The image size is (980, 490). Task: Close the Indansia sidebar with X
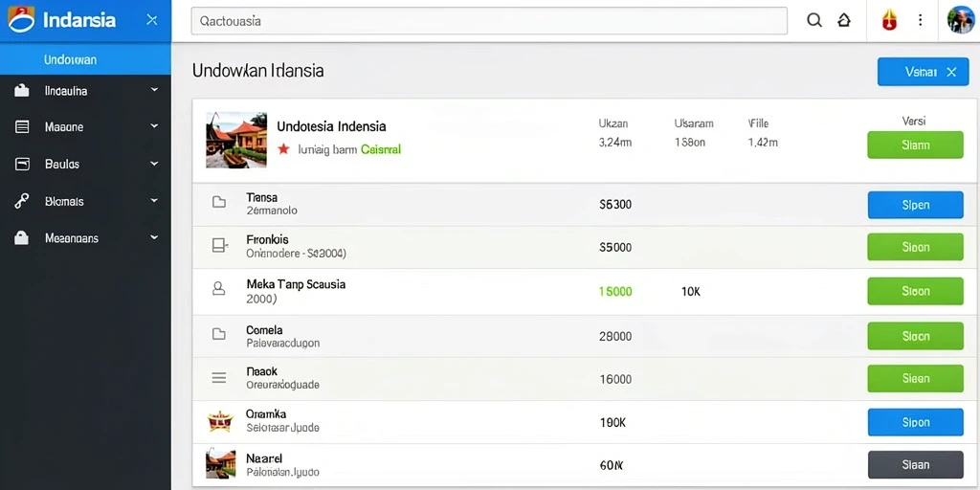[x=151, y=20]
